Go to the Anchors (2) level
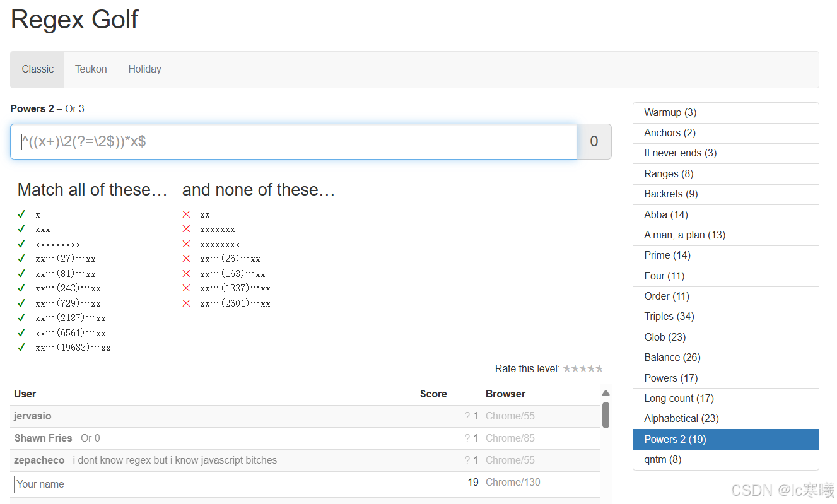The image size is (837, 504). coord(725,133)
